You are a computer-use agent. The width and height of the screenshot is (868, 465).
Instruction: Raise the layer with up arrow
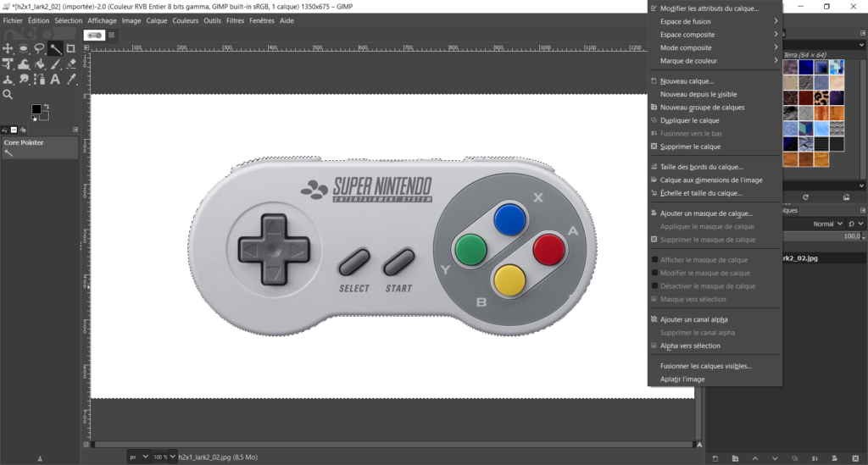(755, 458)
